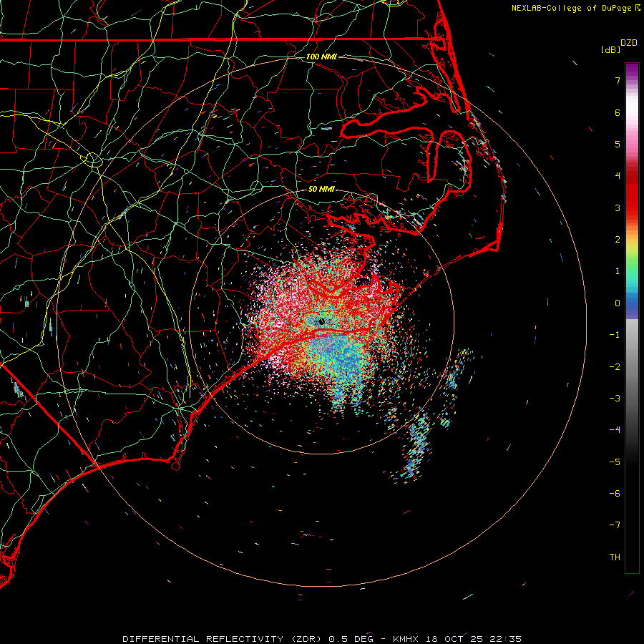The image size is (644, 644).
Task: Click the -2 value on color scale
Action: pyautogui.click(x=615, y=367)
